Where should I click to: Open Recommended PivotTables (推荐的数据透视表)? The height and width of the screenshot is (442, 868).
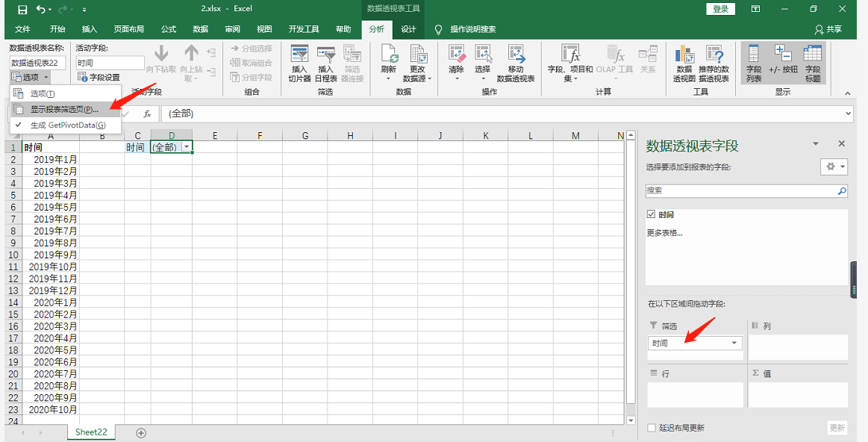tap(714, 63)
